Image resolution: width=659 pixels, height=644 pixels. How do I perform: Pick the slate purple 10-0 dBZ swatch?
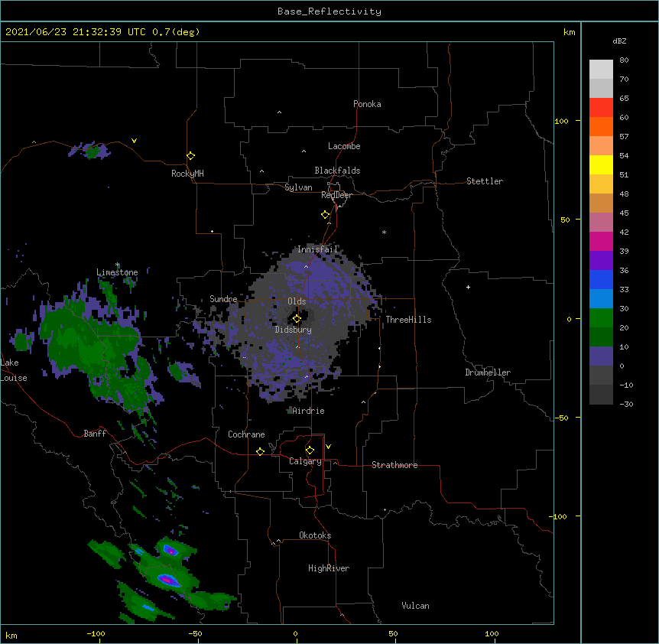click(601, 356)
